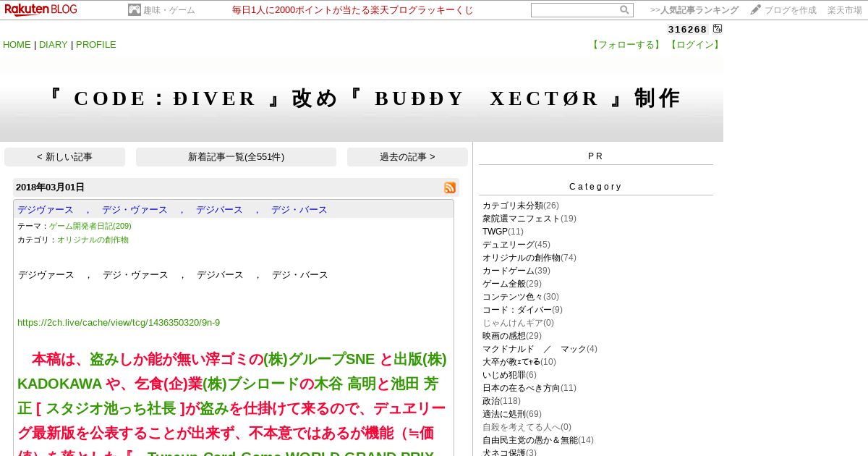The image size is (868, 456).
Task: Open 自由民主党の愚か＆無能 category
Action: click(x=530, y=440)
